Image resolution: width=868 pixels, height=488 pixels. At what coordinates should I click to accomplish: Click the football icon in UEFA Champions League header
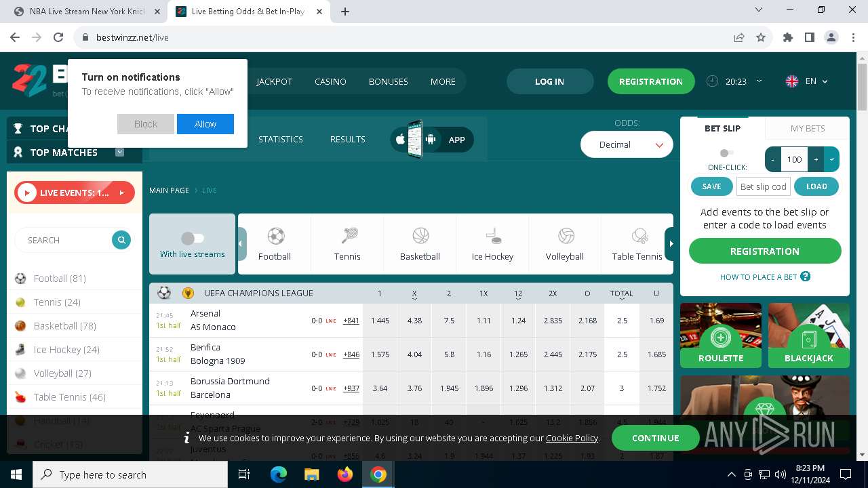tap(164, 293)
